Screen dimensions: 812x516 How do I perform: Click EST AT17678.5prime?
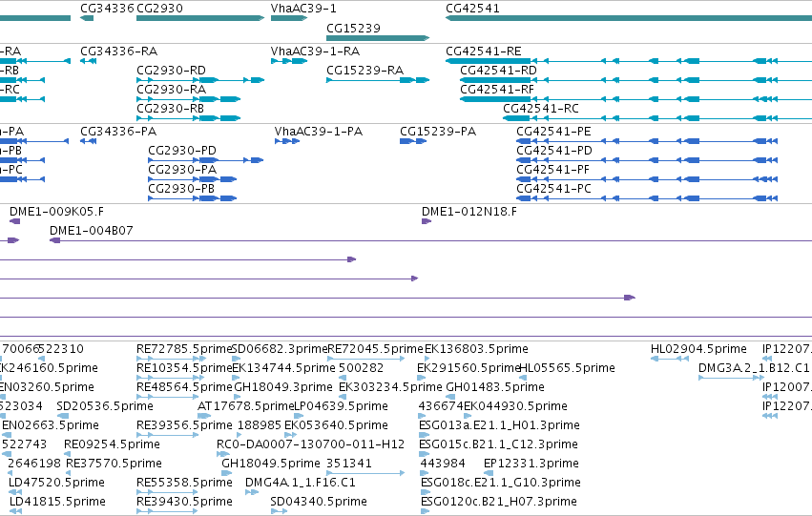(x=246, y=406)
